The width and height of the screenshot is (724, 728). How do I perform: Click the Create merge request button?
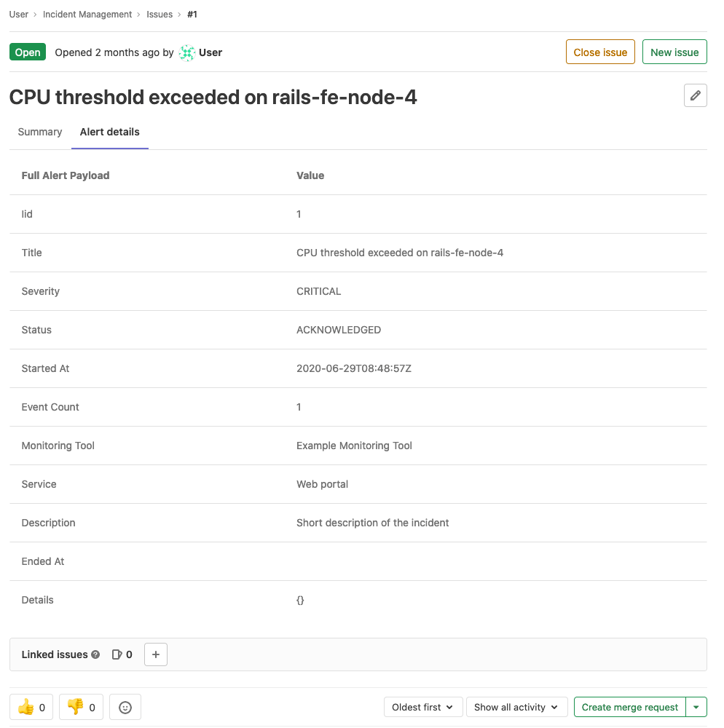630,707
